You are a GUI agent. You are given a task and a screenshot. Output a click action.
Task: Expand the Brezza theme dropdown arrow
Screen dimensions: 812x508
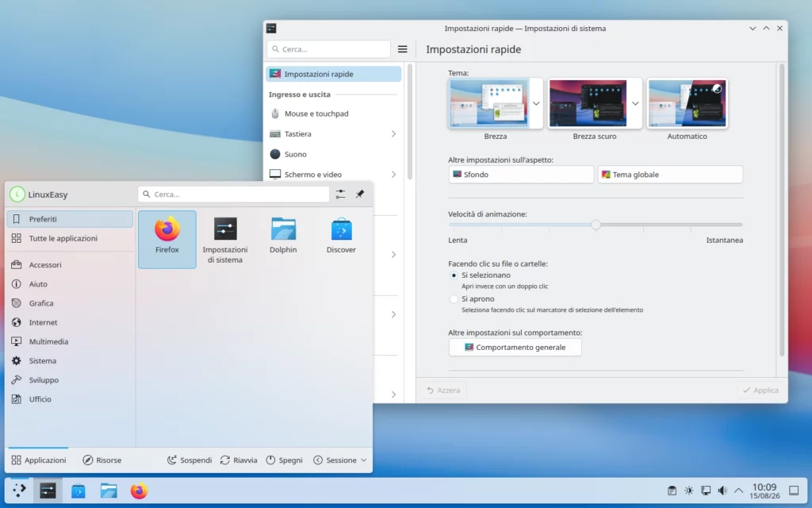click(536, 104)
